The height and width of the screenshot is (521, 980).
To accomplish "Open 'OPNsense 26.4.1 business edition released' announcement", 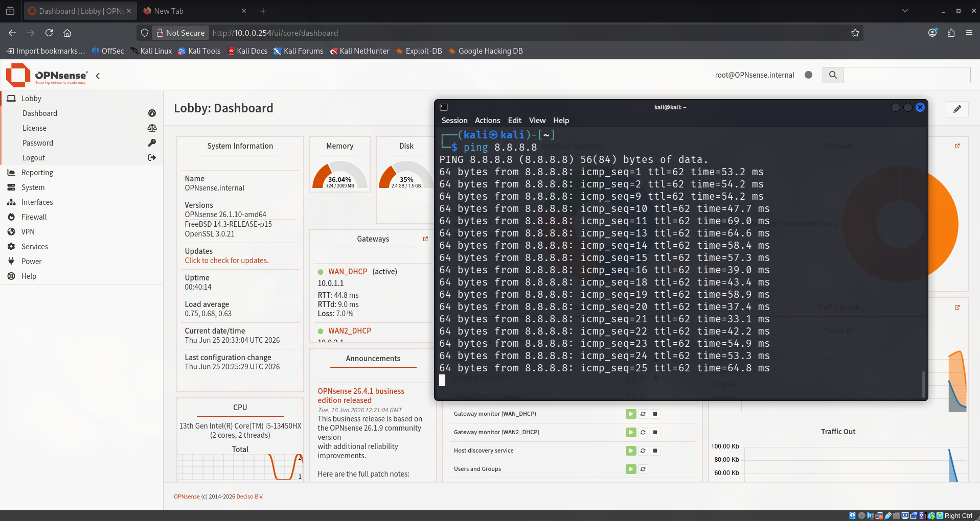I will click(x=361, y=395).
